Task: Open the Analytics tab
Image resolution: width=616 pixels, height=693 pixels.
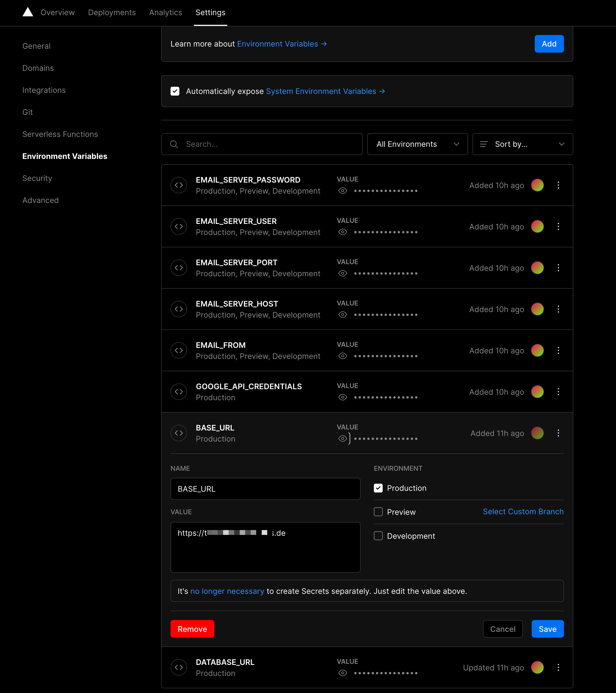Action: (166, 13)
